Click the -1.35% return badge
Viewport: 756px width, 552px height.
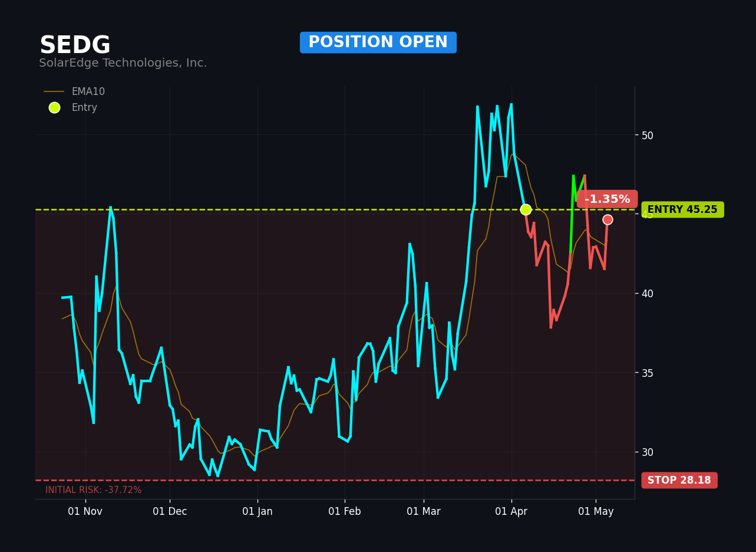tap(607, 199)
